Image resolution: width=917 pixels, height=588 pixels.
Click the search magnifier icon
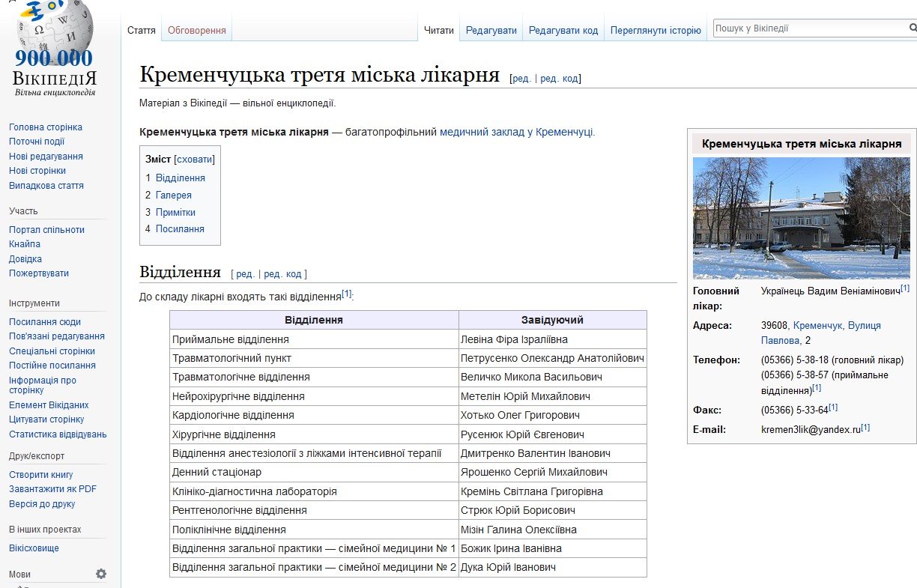(x=912, y=29)
